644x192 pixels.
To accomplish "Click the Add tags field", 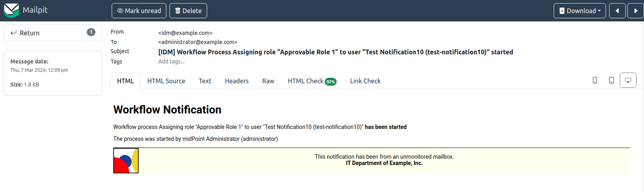I will (171, 61).
